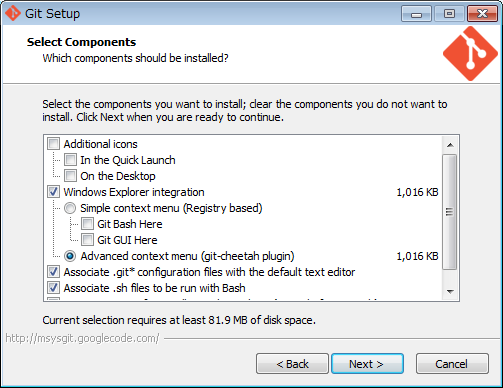Check the On the Desktop option
The width and height of the screenshot is (503, 388).
[70, 176]
